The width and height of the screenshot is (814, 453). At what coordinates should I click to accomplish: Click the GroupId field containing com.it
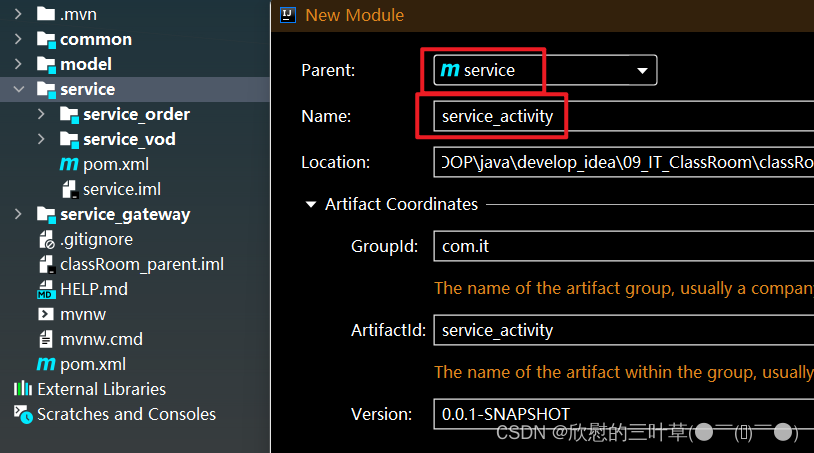click(623, 246)
